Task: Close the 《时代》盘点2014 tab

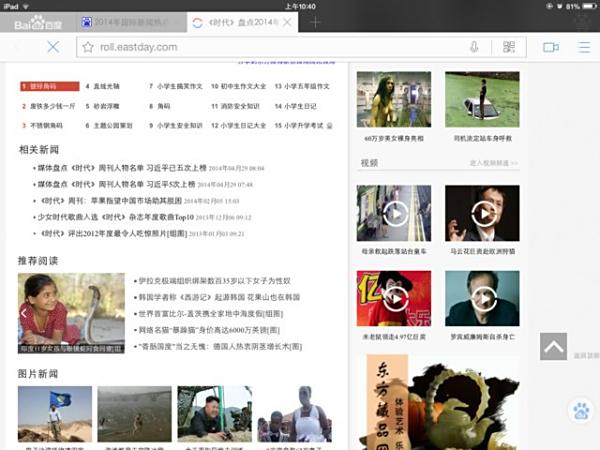Action: click(x=287, y=22)
